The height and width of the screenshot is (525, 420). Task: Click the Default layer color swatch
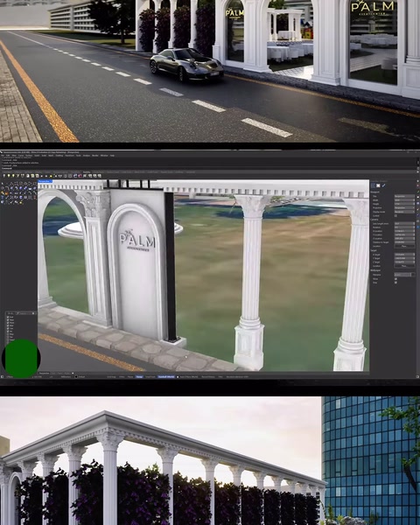pos(76,377)
